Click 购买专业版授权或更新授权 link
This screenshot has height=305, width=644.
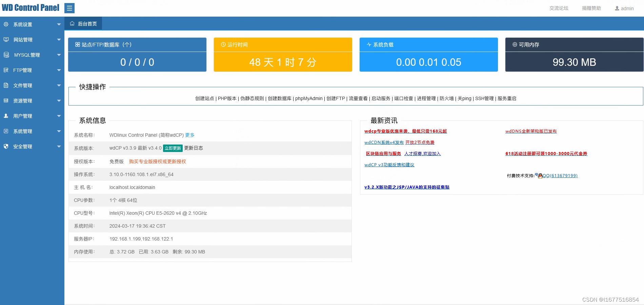click(x=158, y=161)
